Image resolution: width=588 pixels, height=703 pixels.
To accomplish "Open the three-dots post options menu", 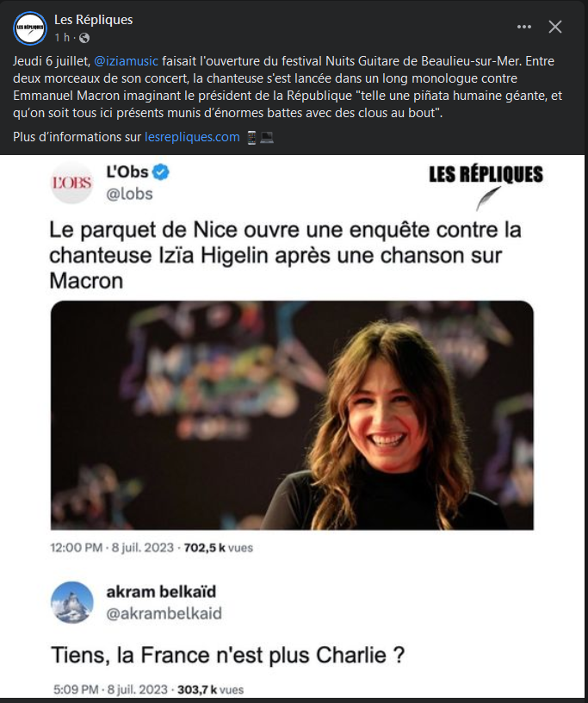I will pyautogui.click(x=523, y=27).
